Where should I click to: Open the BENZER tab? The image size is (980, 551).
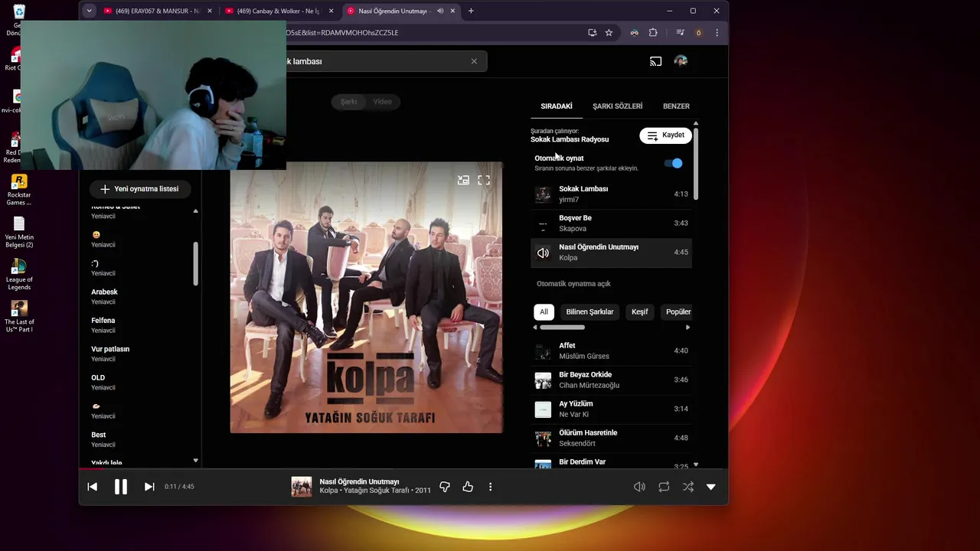(676, 106)
